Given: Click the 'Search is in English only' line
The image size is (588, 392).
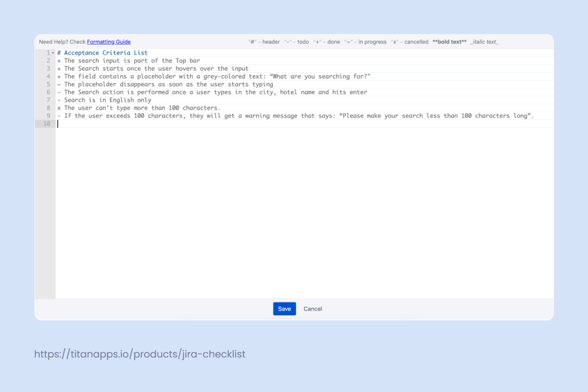Looking at the screenshot, I should coord(105,100).
